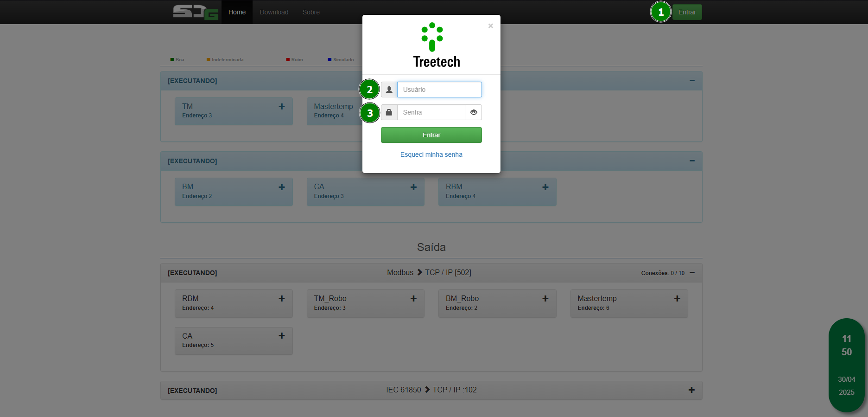The image size is (868, 417).
Task: Click the orange Indeterminada legend swatch
Action: pyautogui.click(x=208, y=60)
